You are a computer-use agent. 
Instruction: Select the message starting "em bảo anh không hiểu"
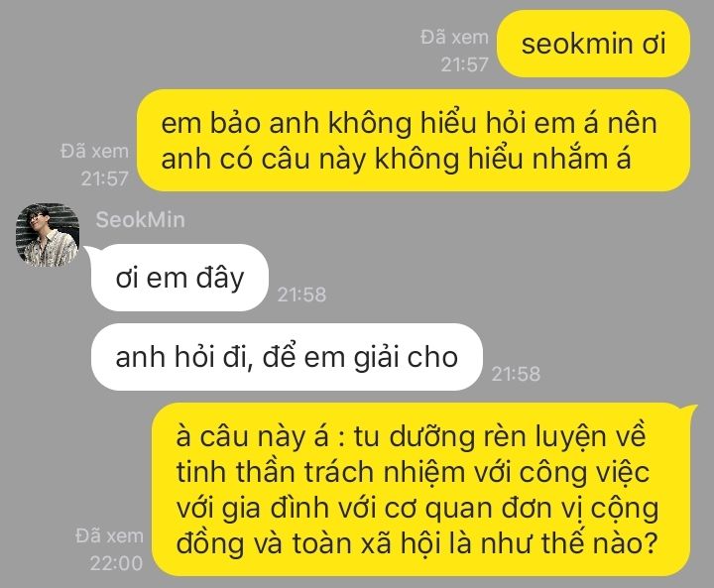(414, 140)
